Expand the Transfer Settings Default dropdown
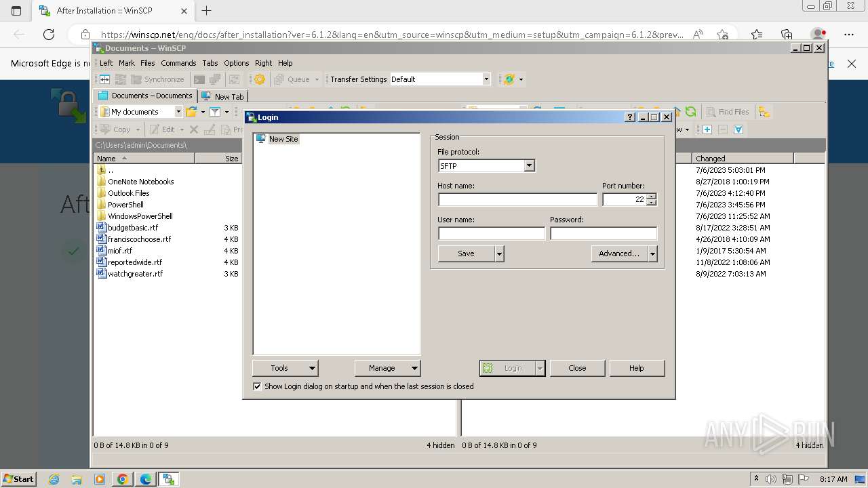 click(x=486, y=79)
